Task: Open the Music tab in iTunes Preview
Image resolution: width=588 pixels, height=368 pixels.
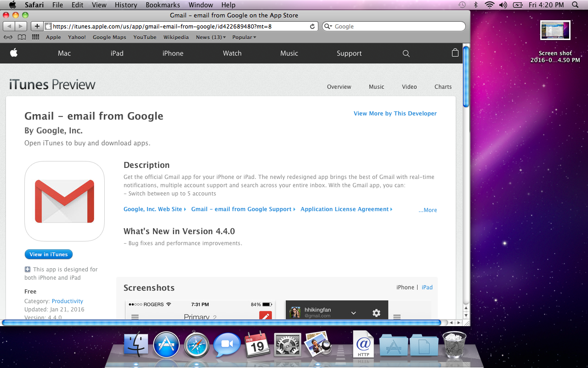Action: [x=376, y=86]
